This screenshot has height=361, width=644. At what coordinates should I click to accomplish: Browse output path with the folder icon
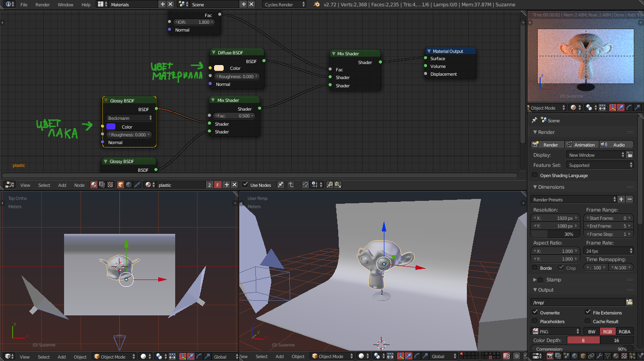pyautogui.click(x=629, y=302)
